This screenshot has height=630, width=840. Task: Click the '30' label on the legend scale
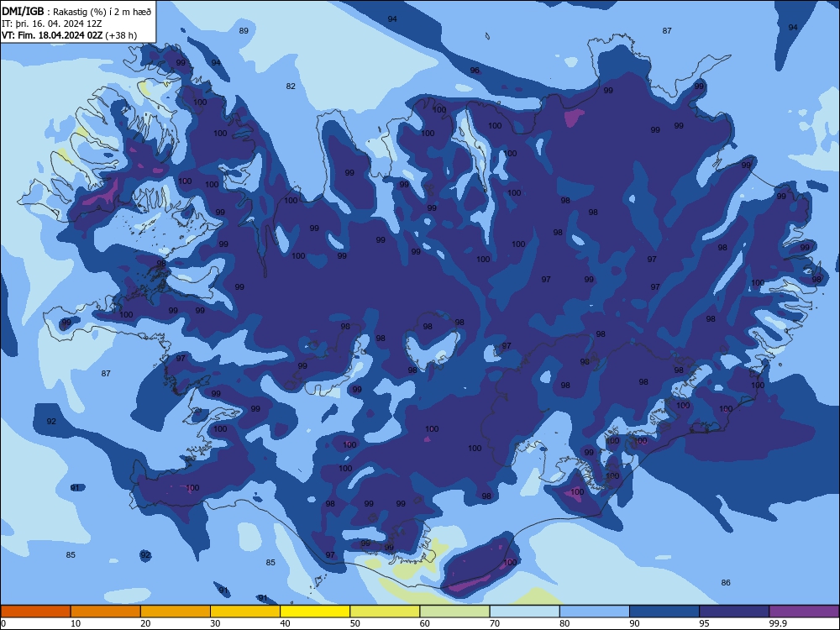click(215, 623)
